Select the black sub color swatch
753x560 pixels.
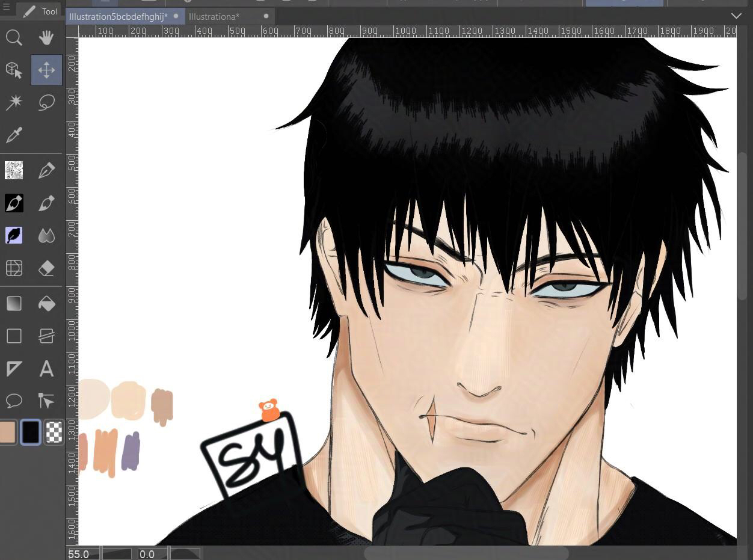click(x=31, y=432)
